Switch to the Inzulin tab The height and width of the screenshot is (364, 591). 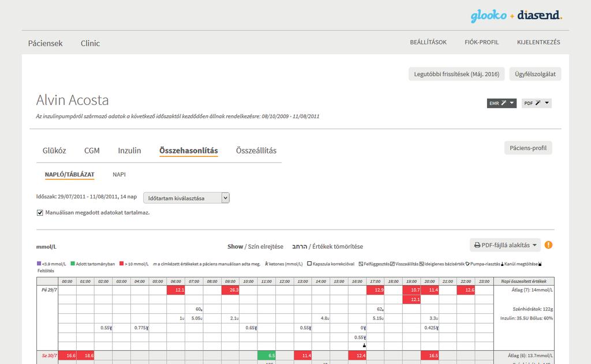coord(129,151)
